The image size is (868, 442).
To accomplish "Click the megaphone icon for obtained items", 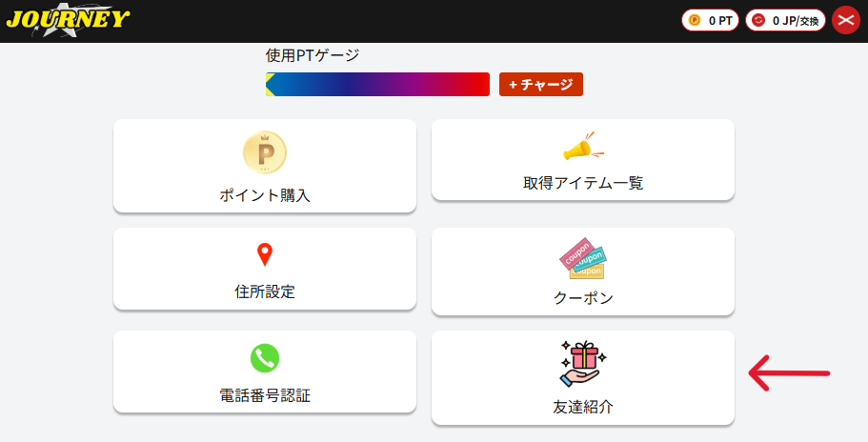I will tap(583, 147).
